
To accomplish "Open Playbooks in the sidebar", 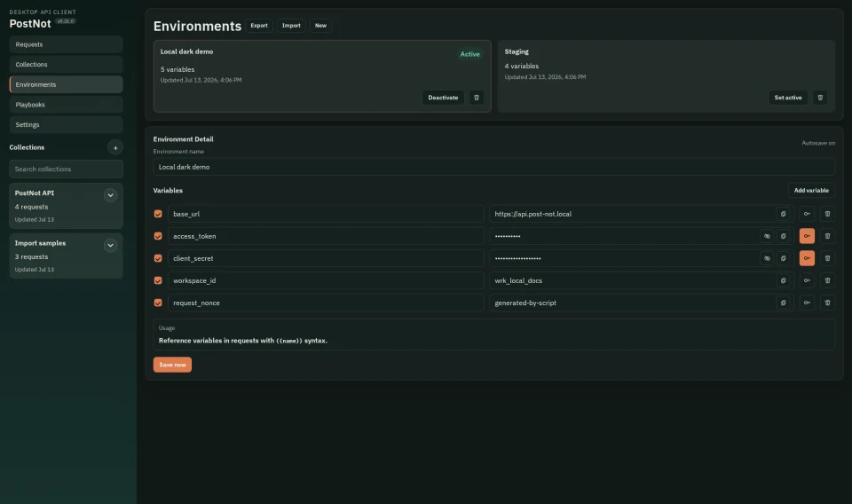I will (67, 105).
